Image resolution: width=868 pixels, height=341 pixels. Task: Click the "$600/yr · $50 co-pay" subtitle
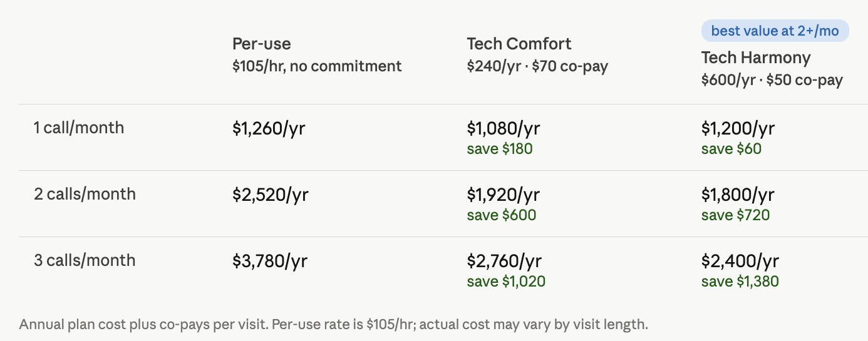(772, 81)
